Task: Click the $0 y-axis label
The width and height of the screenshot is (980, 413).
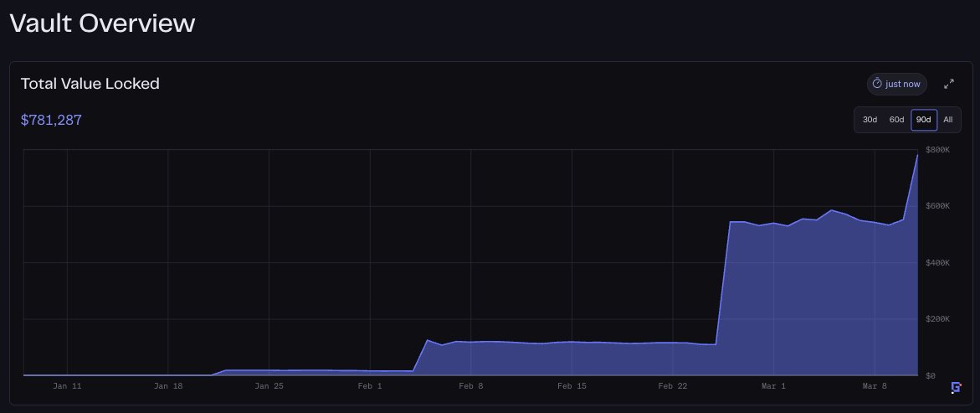Action: click(930, 375)
